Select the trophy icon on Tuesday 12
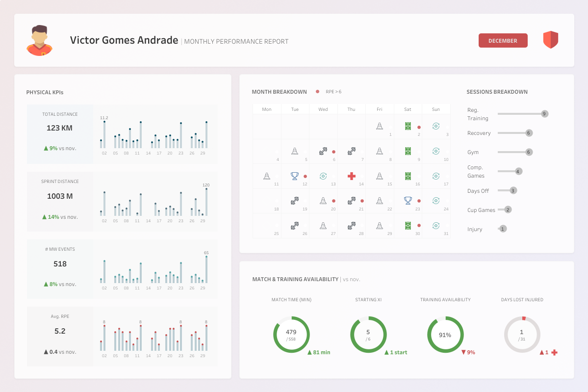This screenshot has height=392, width=588. [294, 176]
